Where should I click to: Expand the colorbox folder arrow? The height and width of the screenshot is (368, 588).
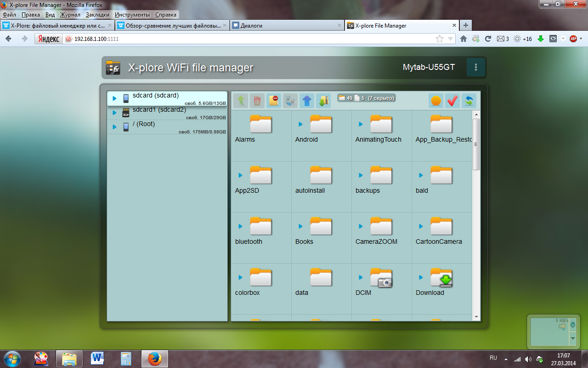240,277
